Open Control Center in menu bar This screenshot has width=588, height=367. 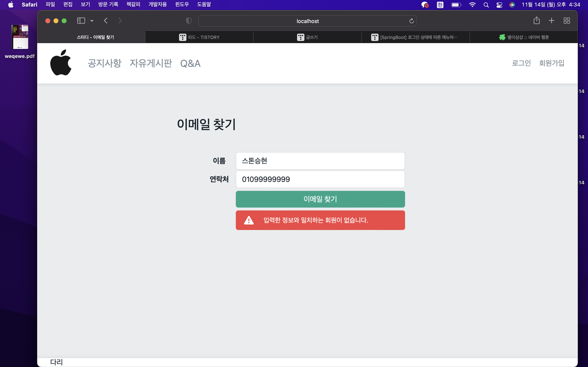(x=499, y=5)
